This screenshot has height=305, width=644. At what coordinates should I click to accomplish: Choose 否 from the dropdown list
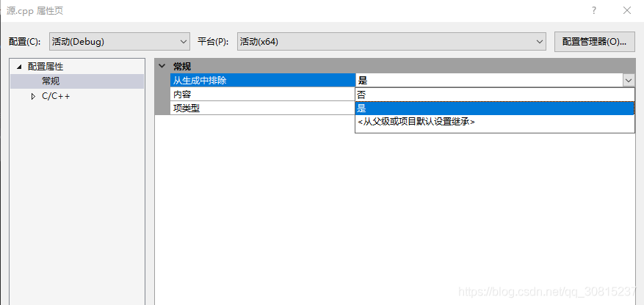coord(495,95)
